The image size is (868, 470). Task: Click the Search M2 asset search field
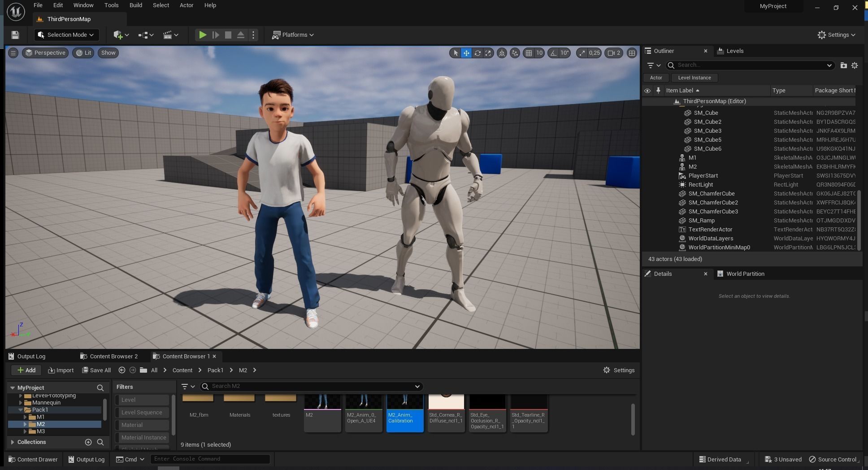(x=312, y=387)
